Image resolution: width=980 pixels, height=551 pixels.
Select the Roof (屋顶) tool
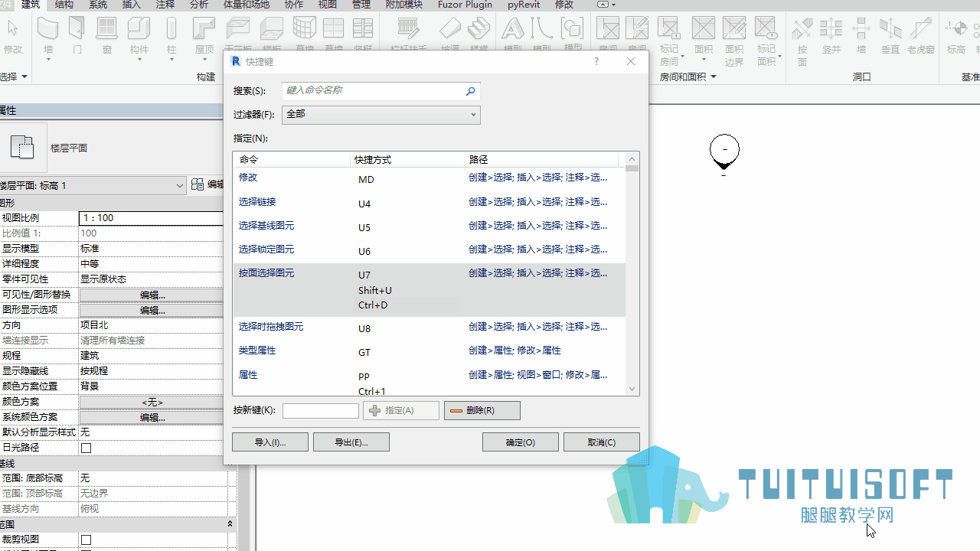tap(204, 37)
